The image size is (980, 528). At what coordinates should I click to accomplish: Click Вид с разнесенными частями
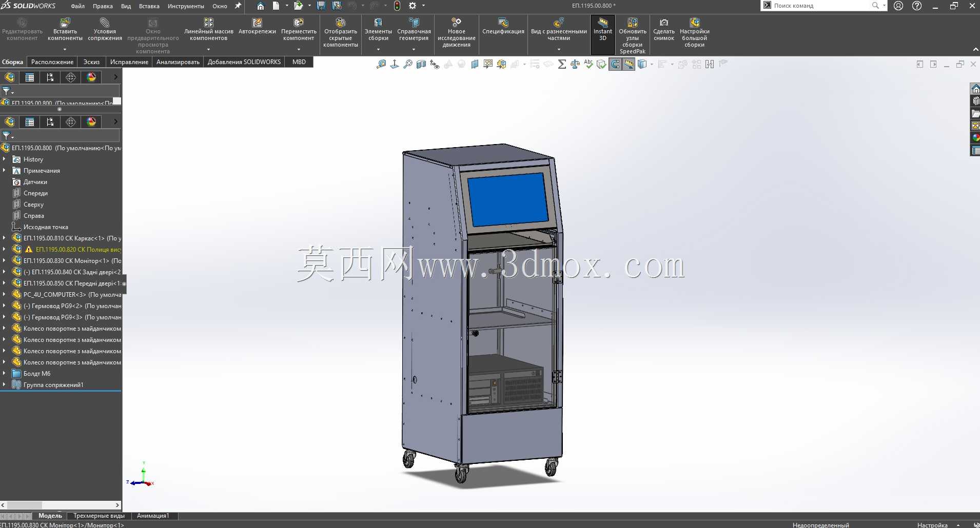point(559,30)
